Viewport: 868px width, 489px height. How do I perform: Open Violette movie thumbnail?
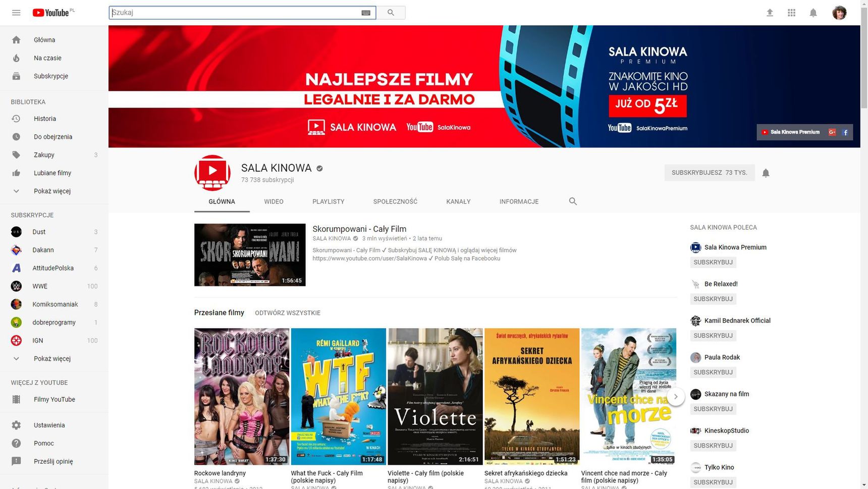point(435,397)
